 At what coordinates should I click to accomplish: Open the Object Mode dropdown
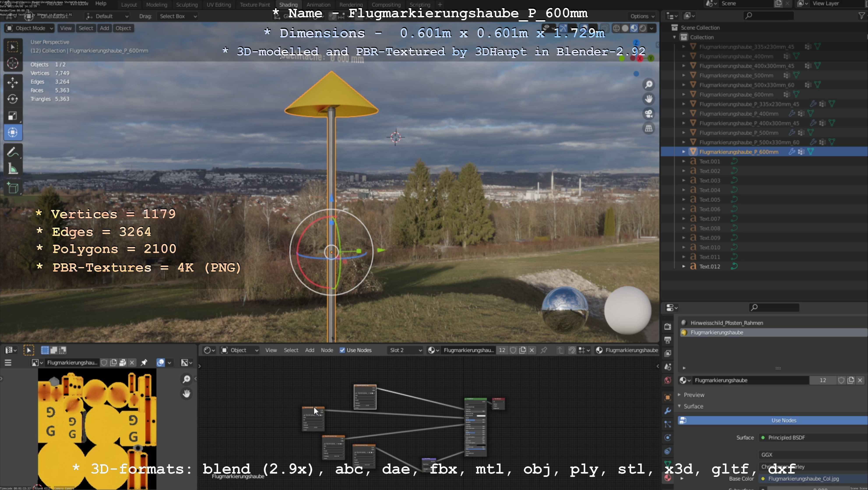point(30,28)
